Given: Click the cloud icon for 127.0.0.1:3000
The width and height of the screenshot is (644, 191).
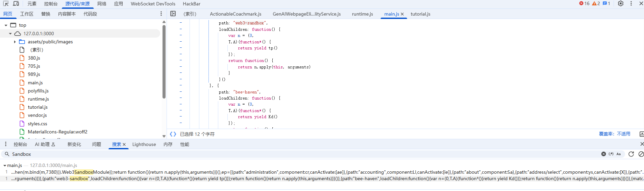Looking at the screenshot, I should pyautogui.click(x=18, y=34).
